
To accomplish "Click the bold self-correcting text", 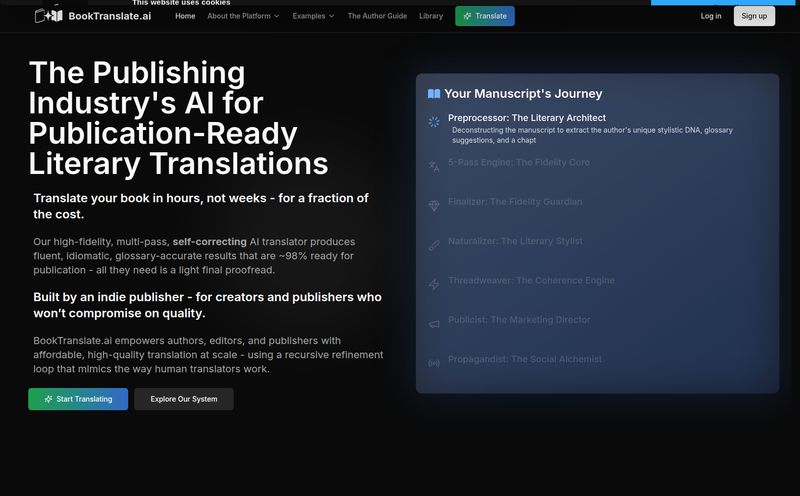I will pyautogui.click(x=209, y=241).
